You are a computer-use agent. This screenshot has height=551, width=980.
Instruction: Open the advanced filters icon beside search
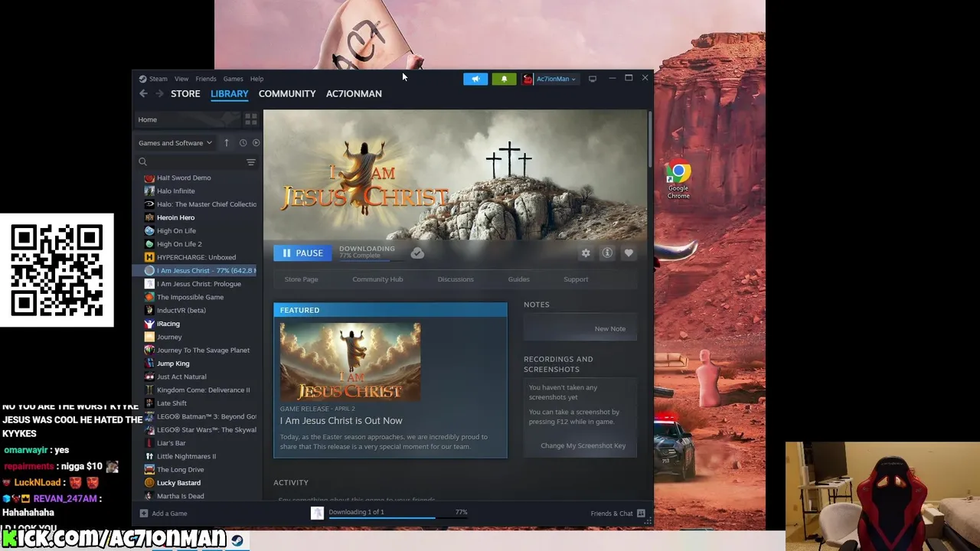(250, 161)
